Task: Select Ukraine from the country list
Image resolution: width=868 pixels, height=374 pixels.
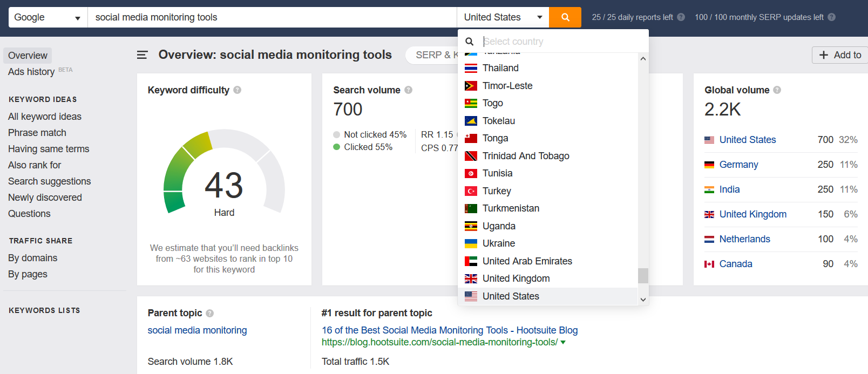Action: point(498,243)
